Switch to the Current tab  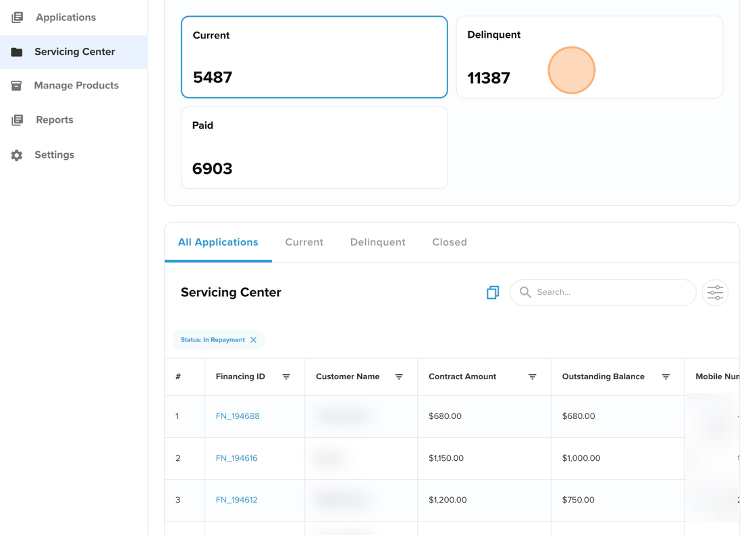point(304,242)
